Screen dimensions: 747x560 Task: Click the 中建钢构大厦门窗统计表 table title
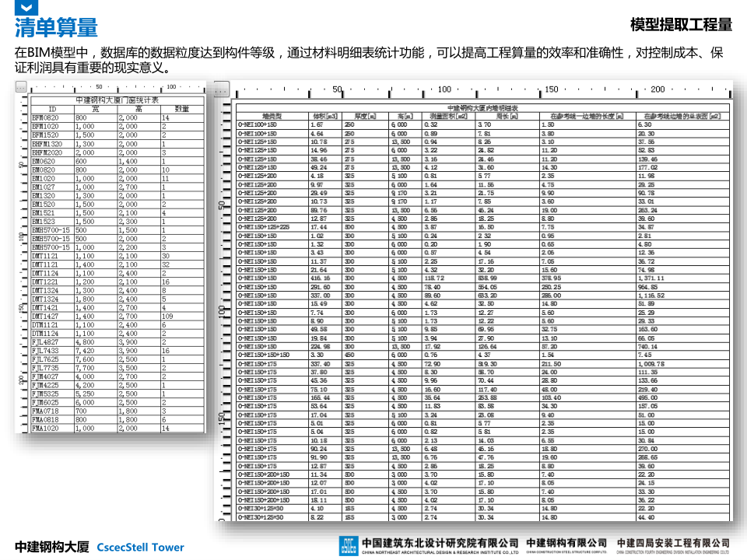pos(117,100)
